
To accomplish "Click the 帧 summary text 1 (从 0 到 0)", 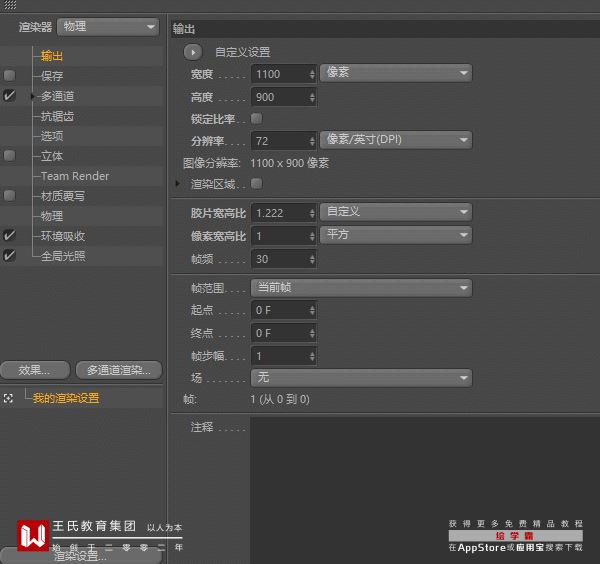I will coord(280,399).
